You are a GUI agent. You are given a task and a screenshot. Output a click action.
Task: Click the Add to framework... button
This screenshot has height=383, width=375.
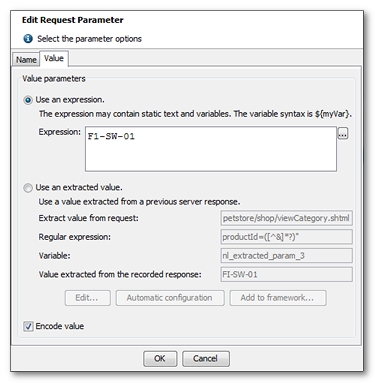click(278, 298)
